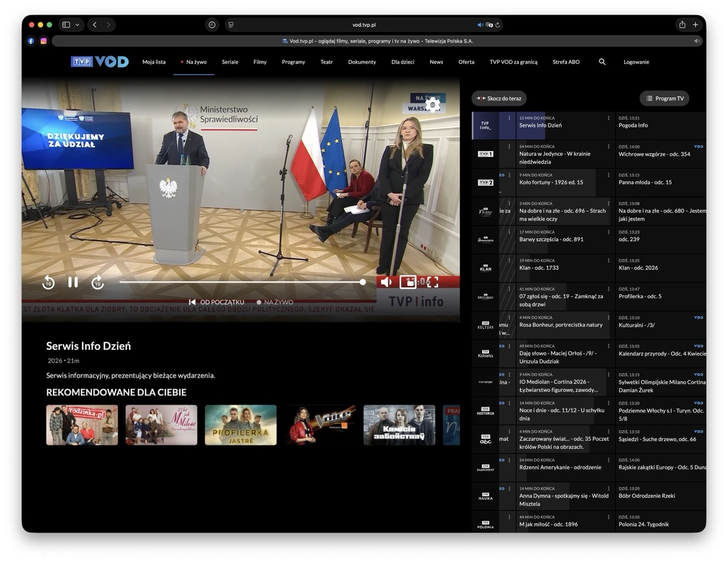Switch to the Seriale tab

click(230, 62)
